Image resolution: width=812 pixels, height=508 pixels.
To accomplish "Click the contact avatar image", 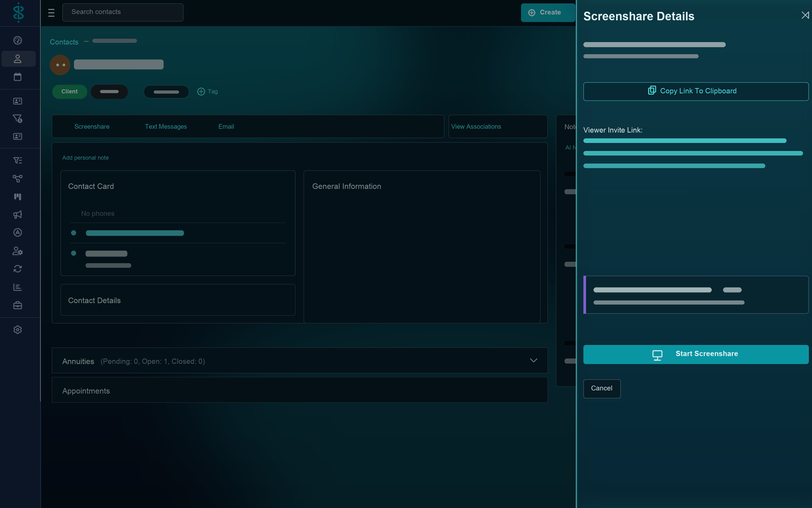I will pos(60,65).
